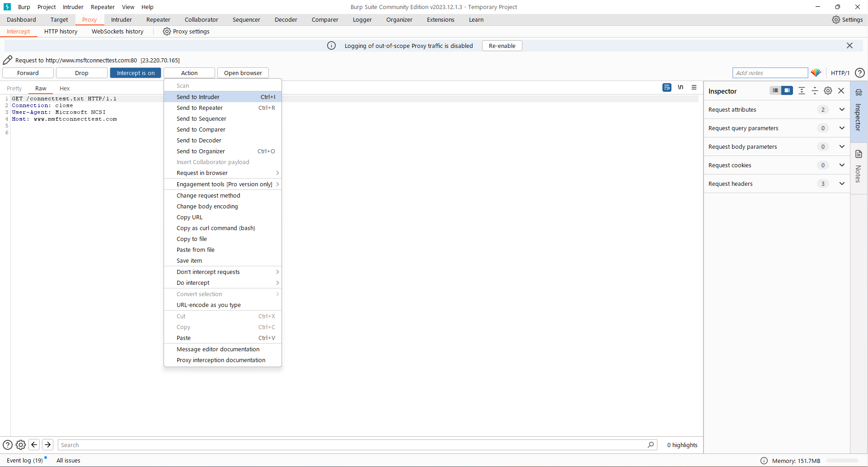Open search settings gear at bottom
The height and width of the screenshot is (467, 868).
[x=21, y=445]
